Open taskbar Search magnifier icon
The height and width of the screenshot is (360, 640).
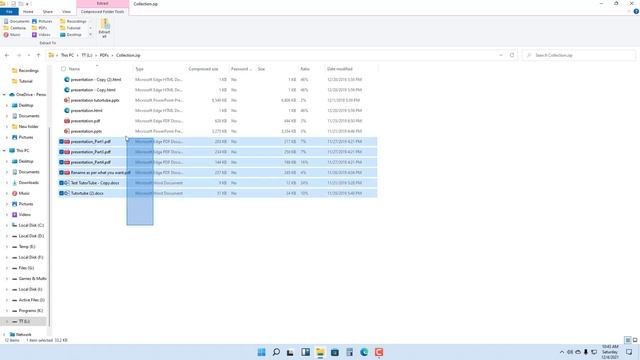click(276, 352)
